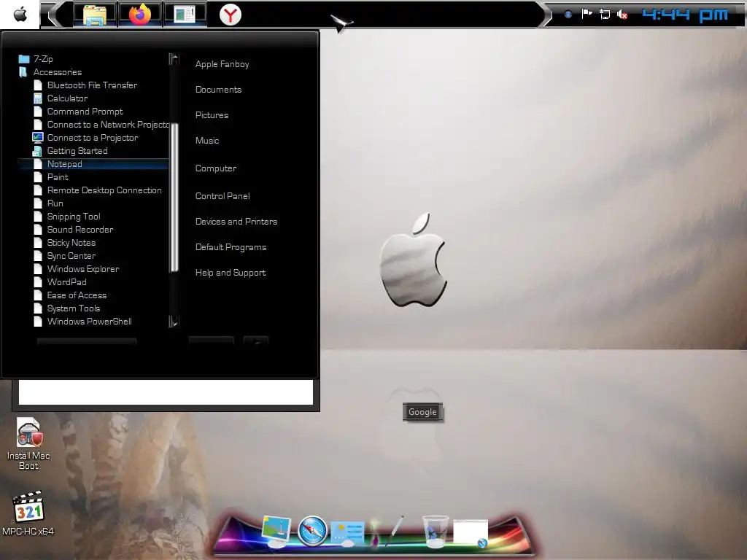Image resolution: width=747 pixels, height=560 pixels.
Task: Open the Apple Fanboy user folder
Action: (x=222, y=64)
